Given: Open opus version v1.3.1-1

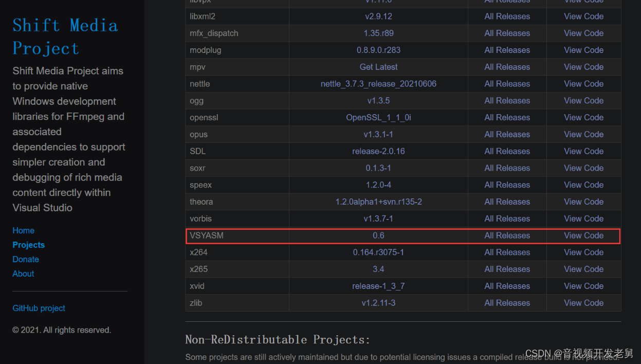Looking at the screenshot, I should point(379,135).
